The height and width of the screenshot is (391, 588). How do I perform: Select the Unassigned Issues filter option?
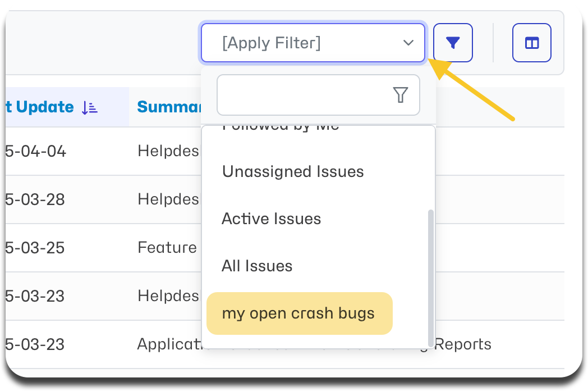pos(293,172)
